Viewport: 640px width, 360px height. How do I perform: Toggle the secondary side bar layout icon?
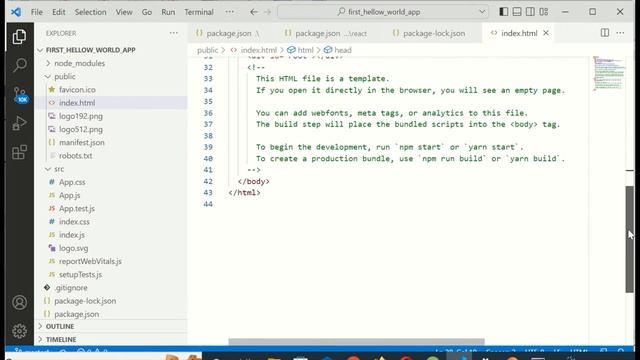(530, 12)
